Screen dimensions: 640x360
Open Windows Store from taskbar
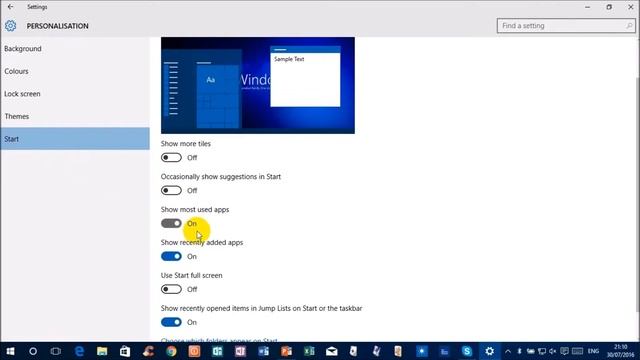[x=125, y=351]
